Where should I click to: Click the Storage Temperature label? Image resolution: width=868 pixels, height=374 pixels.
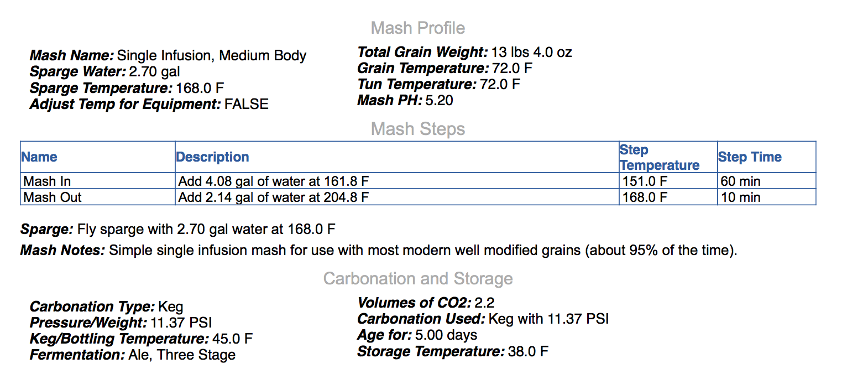point(431,351)
